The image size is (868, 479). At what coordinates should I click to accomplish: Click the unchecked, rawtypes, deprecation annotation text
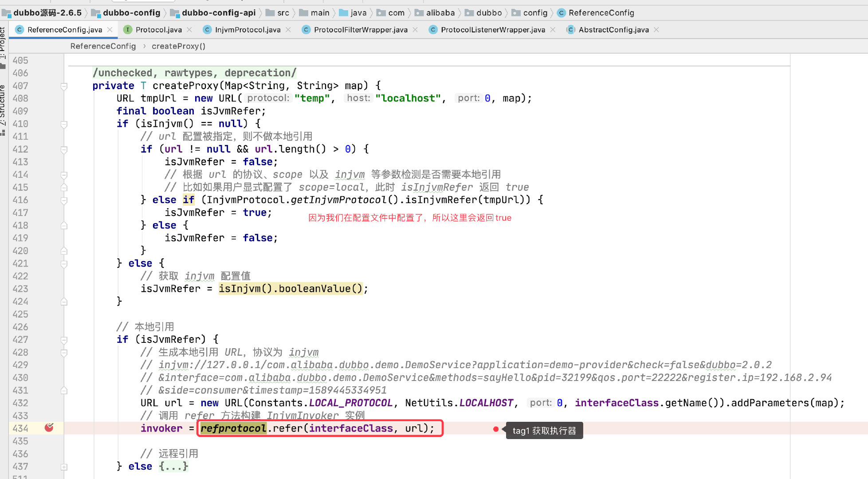tap(194, 73)
